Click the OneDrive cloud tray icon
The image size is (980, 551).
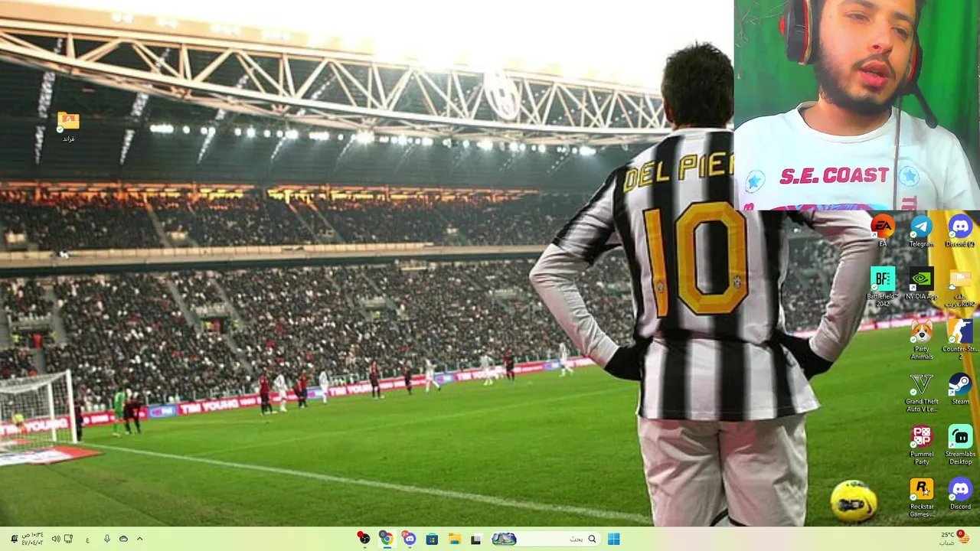[123, 539]
